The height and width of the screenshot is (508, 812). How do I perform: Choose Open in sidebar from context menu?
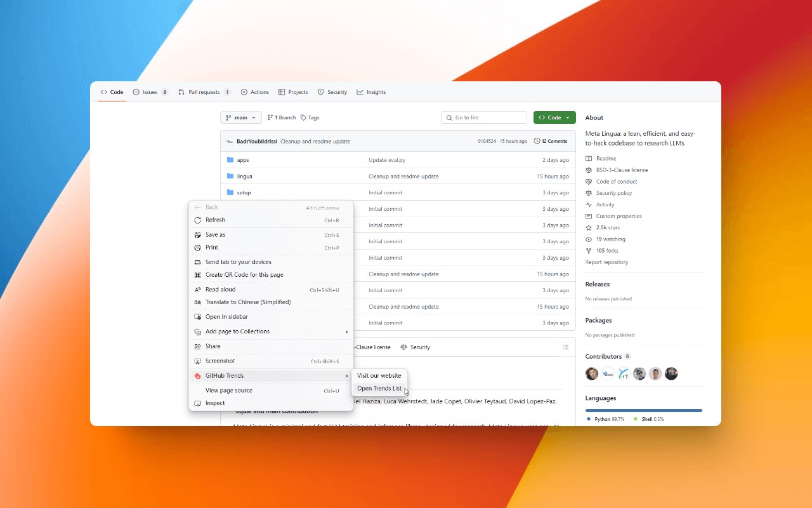pyautogui.click(x=271, y=317)
